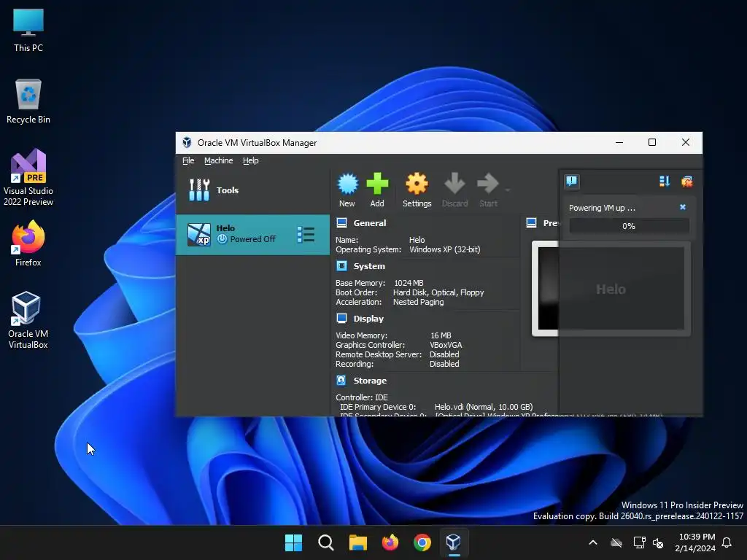Viewport: 747px width, 560px height.
Task: Click the System section chip icon
Action: pyautogui.click(x=341, y=265)
